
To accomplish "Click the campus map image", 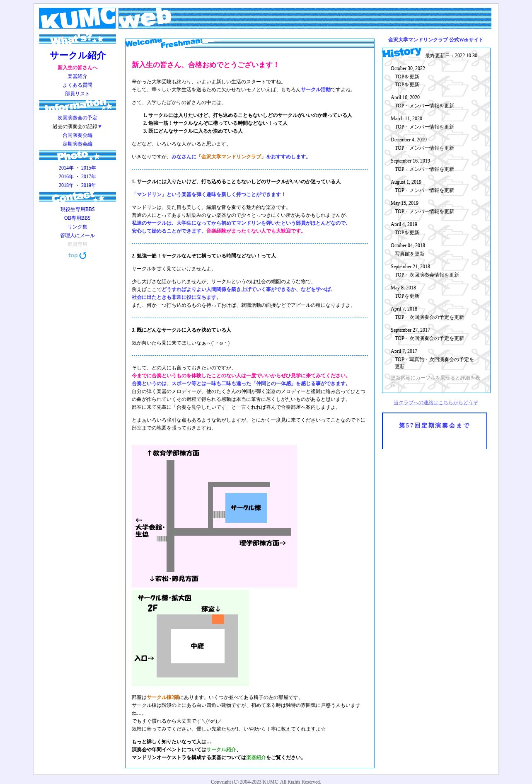I will coord(214,516).
